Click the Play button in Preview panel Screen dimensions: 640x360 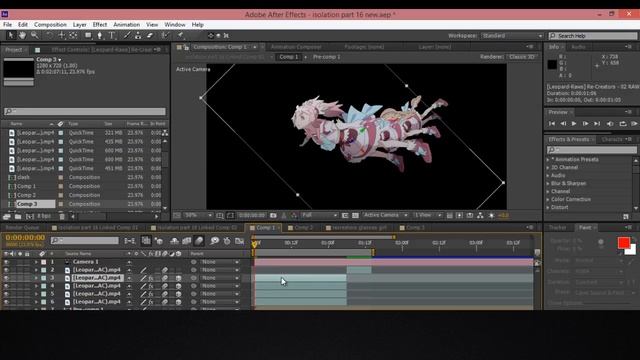tap(574, 124)
